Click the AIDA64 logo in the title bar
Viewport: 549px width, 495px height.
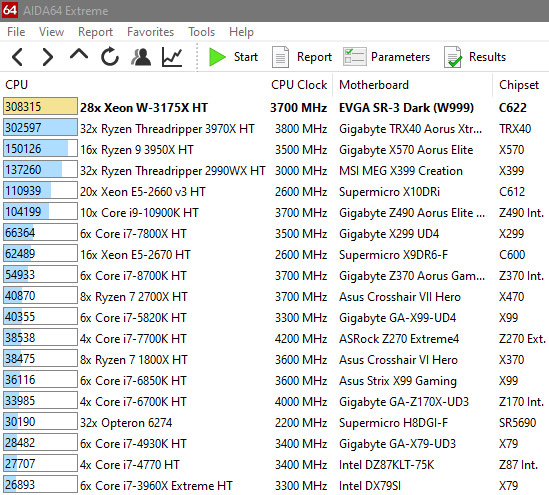[10, 10]
